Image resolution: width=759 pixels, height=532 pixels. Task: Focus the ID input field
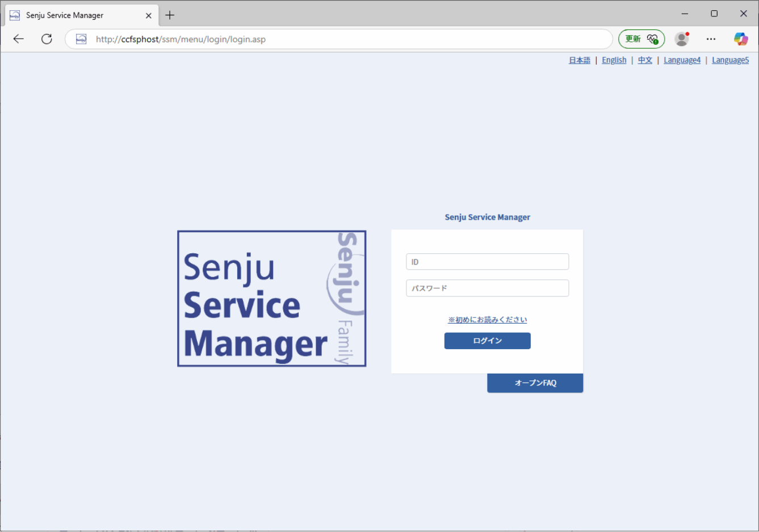[488, 262]
